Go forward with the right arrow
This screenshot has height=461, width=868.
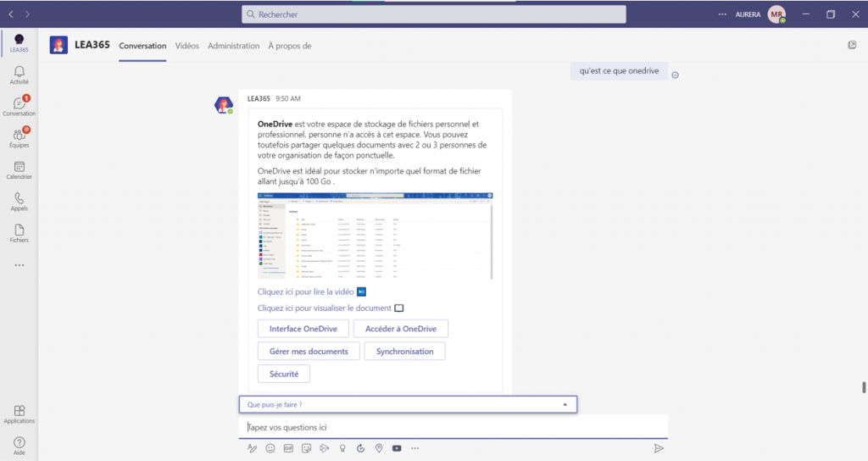27,14
